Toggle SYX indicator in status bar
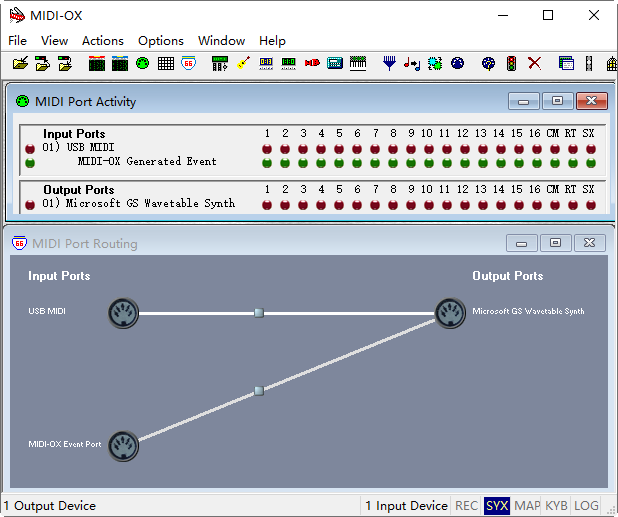 point(496,506)
